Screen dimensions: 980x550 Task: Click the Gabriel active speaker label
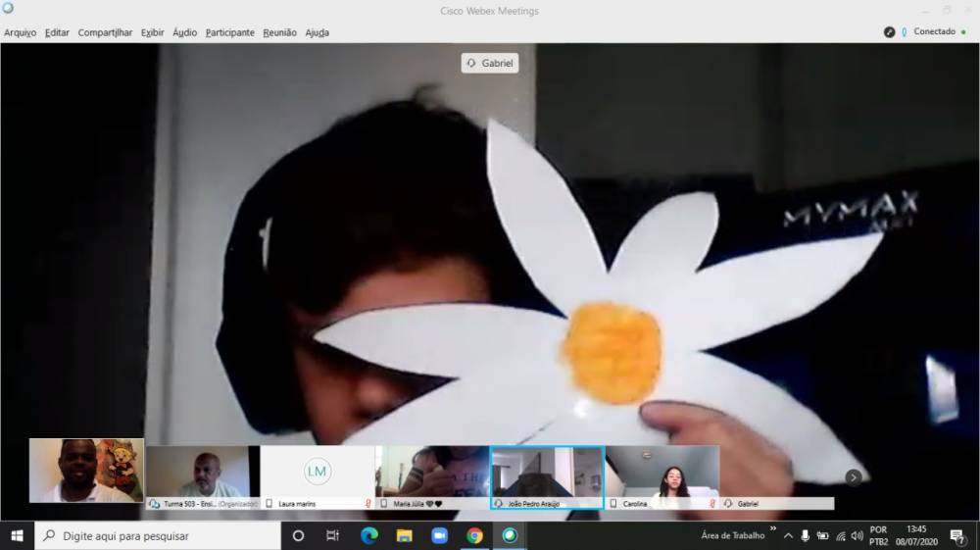[490, 63]
